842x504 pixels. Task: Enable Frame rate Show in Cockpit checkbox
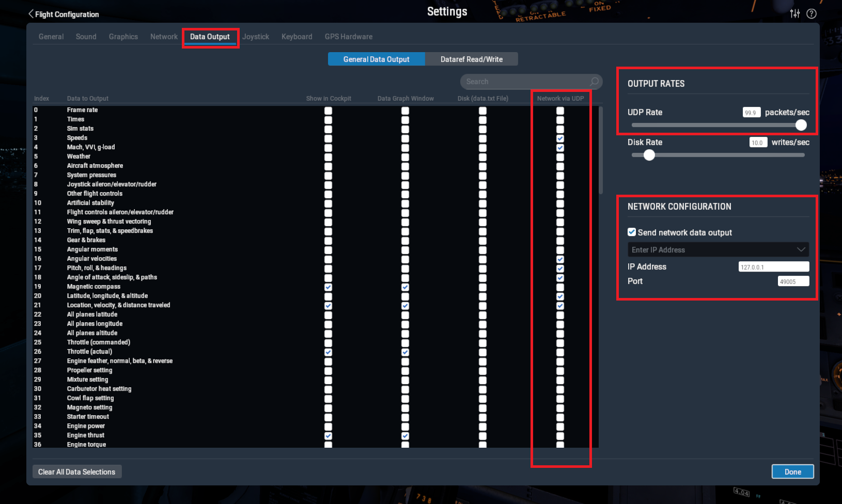click(328, 111)
